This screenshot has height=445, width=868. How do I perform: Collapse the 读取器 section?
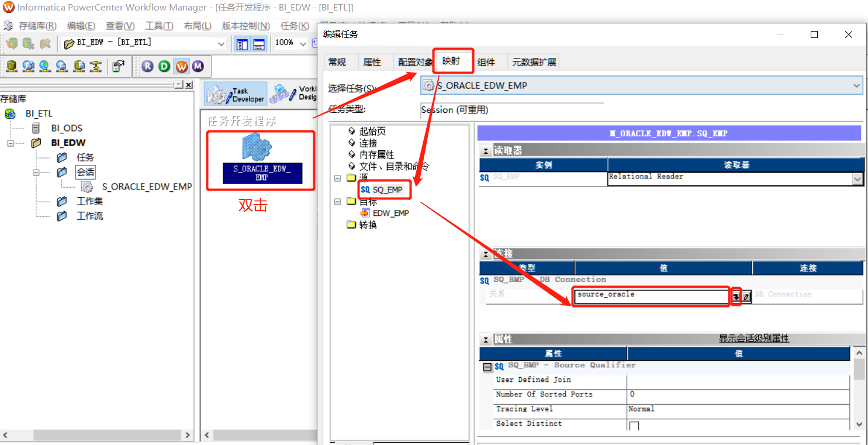[486, 151]
